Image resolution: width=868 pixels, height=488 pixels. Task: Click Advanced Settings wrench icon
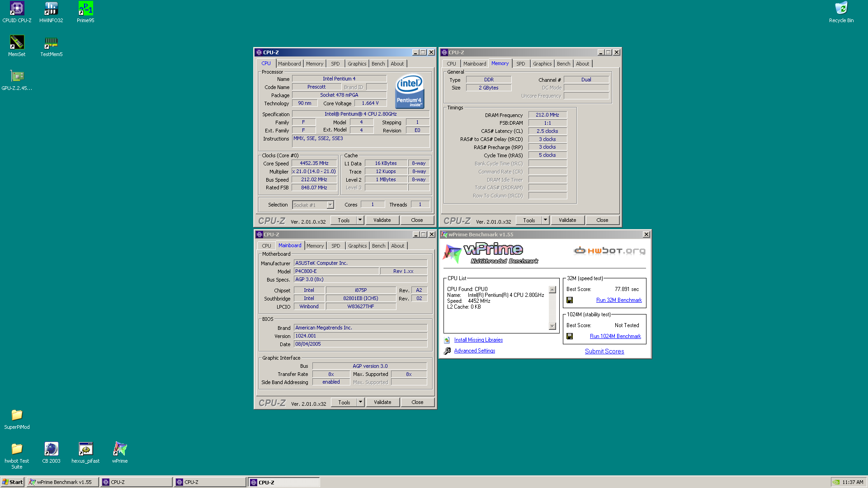tap(447, 351)
